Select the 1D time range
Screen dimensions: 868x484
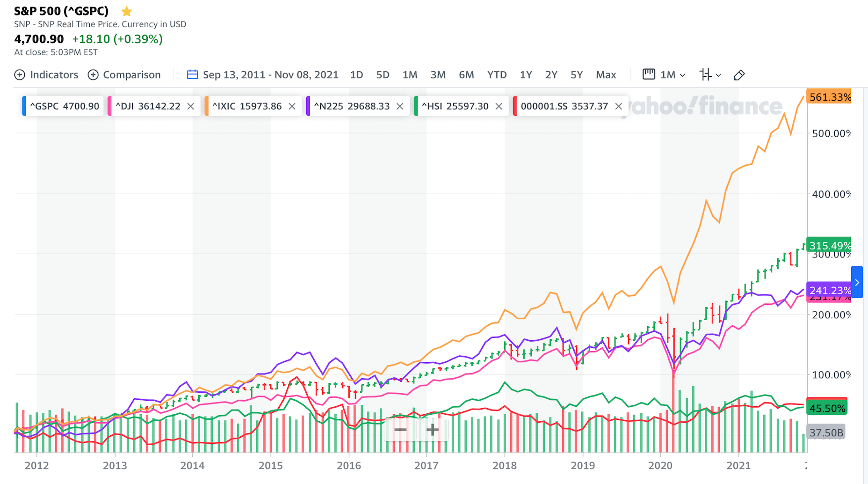click(x=357, y=75)
